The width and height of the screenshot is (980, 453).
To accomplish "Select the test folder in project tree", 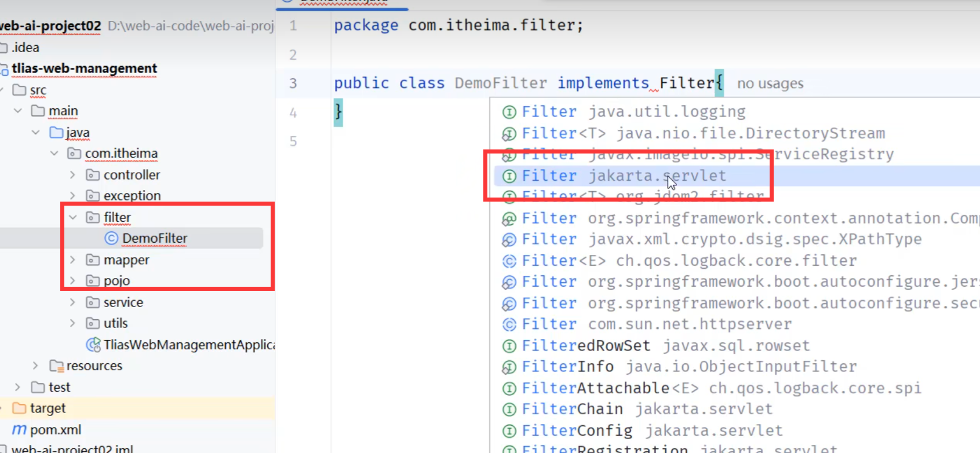I will coord(59,387).
